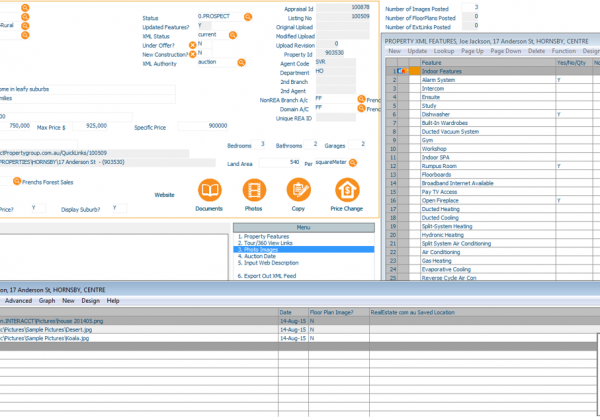Click the Date column header in images table
Screen dimensions: 600x420
(x=293, y=312)
